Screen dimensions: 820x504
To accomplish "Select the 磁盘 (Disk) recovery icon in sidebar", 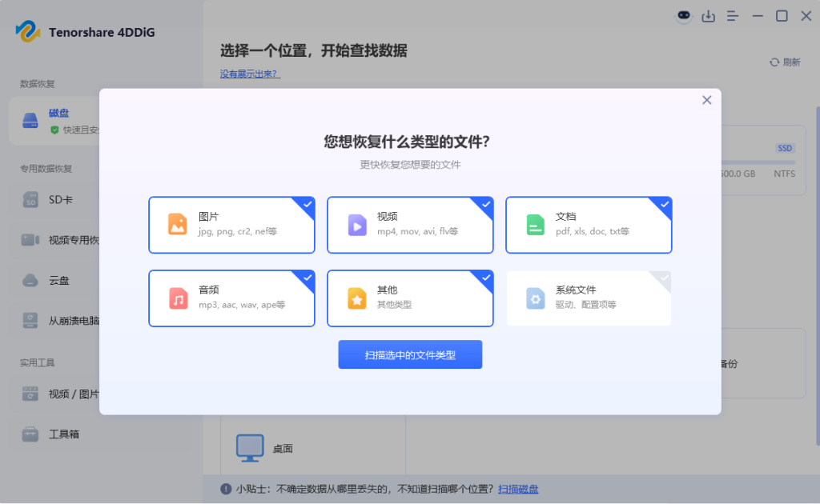I will (x=30, y=118).
